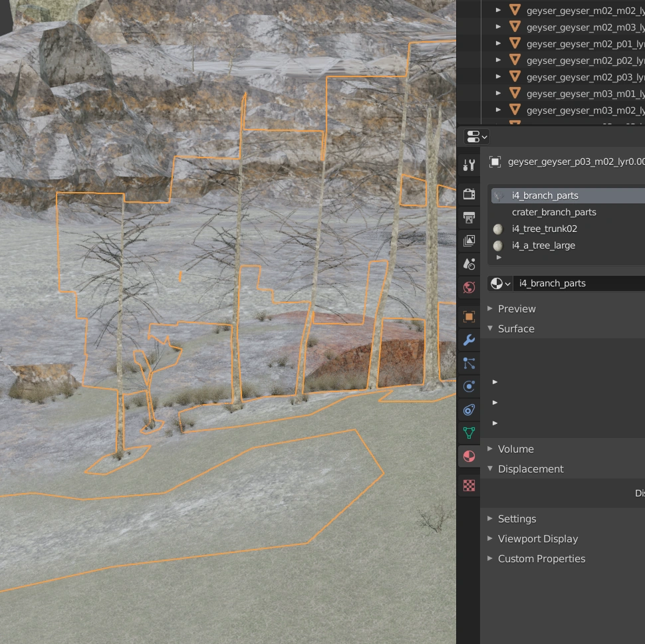Image resolution: width=645 pixels, height=644 pixels.
Task: Click preview icon of i4_branch_parts slot
Action: click(498, 196)
